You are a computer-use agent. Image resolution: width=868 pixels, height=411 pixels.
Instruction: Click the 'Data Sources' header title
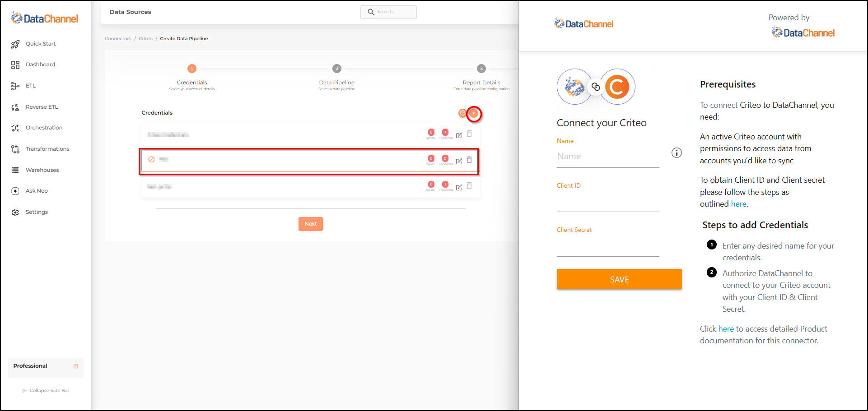[x=131, y=12]
